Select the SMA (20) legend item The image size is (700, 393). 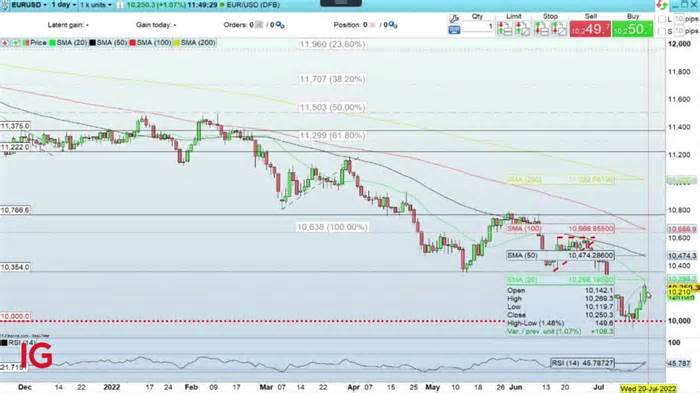(68, 43)
